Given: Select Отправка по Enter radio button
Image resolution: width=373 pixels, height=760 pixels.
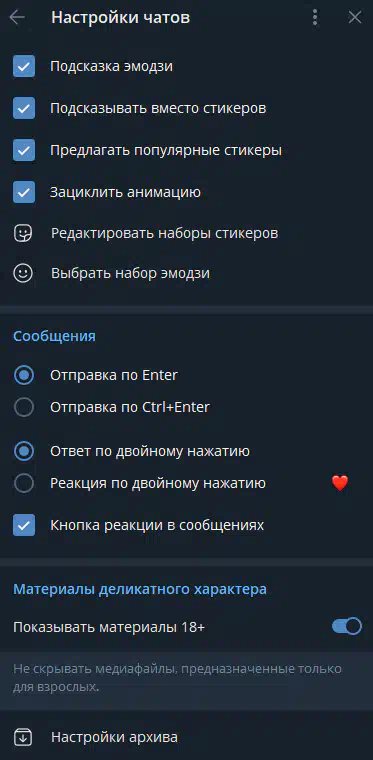Looking at the screenshot, I should [24, 376].
